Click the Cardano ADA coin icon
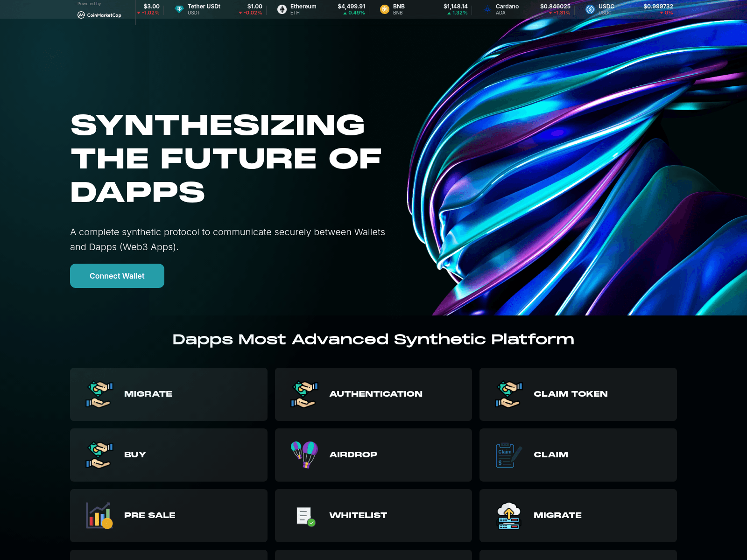Viewport: 747px width, 560px height. tap(487, 9)
